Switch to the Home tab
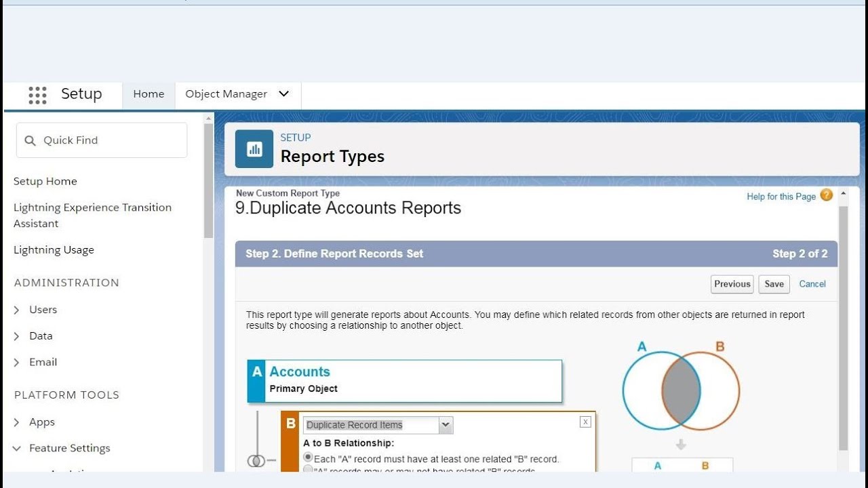The image size is (868, 488). [x=149, y=94]
